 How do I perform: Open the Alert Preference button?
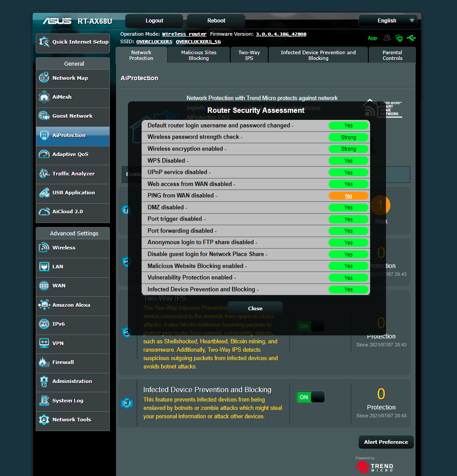click(x=386, y=442)
